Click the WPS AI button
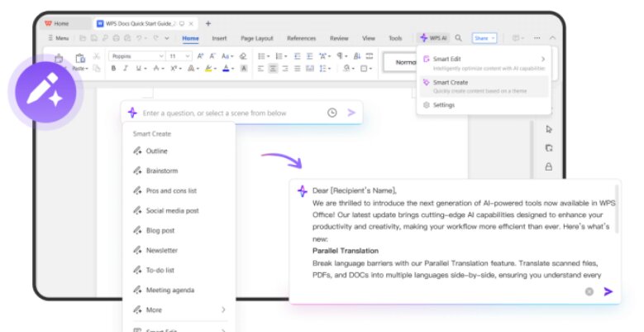The height and width of the screenshot is (332, 644). pyautogui.click(x=433, y=38)
